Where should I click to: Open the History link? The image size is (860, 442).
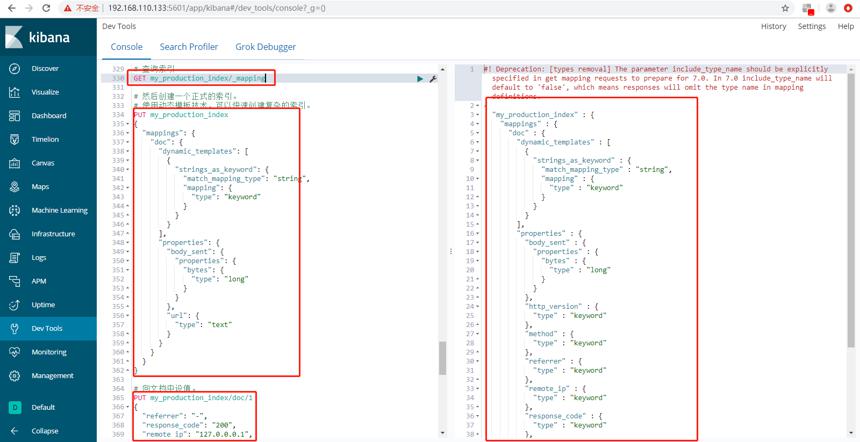click(773, 26)
